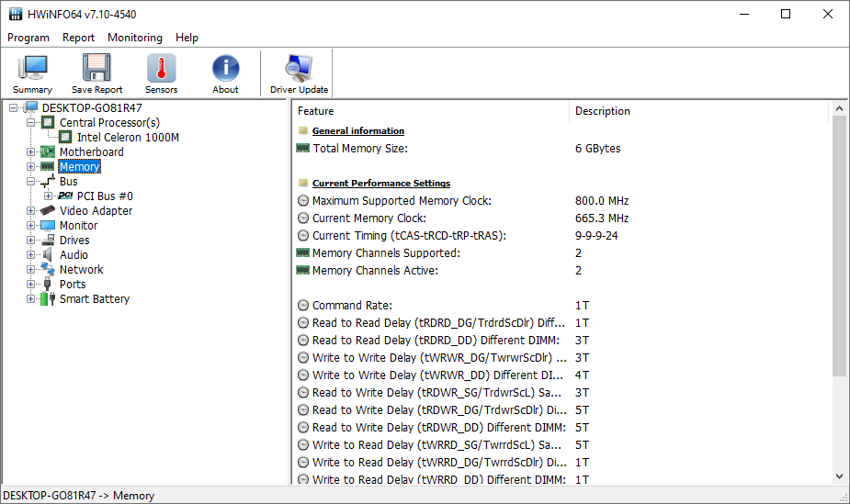Click the Video Adapter card icon
Image resolution: width=850 pixels, height=504 pixels.
(49, 210)
